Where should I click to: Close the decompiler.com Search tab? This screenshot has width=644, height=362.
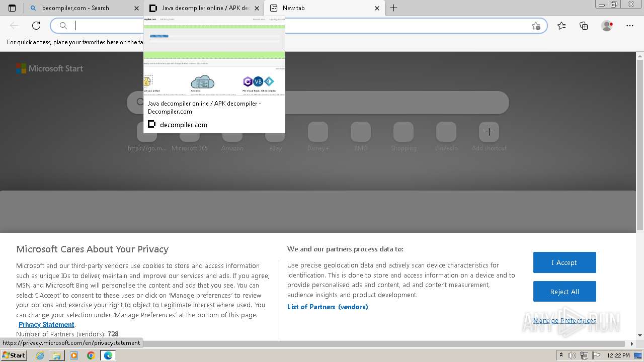[136, 8]
